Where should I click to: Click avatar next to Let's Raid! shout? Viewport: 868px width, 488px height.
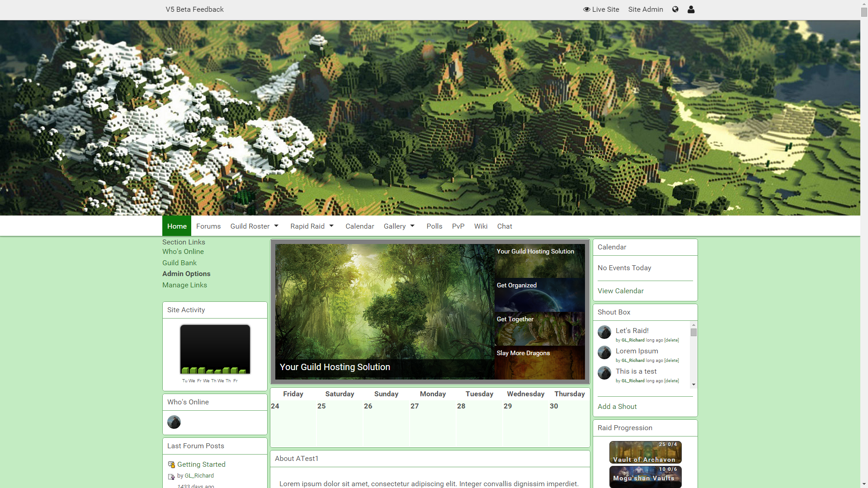(x=604, y=332)
